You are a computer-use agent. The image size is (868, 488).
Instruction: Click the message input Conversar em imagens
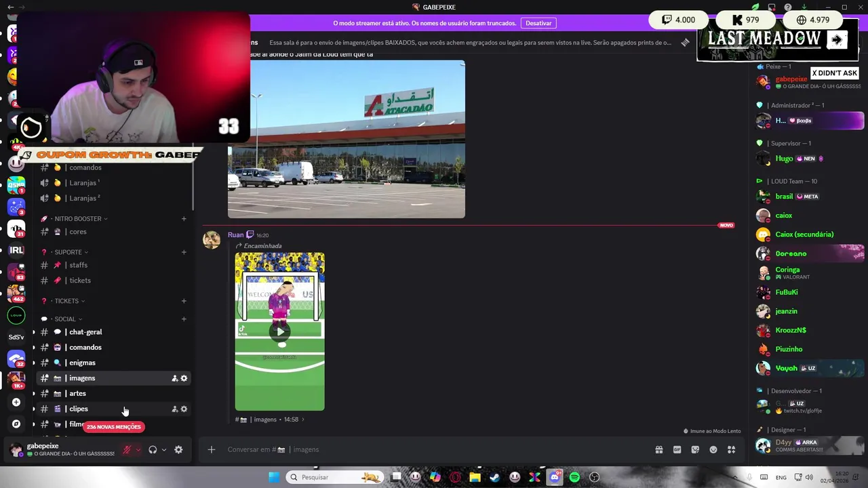point(434,449)
